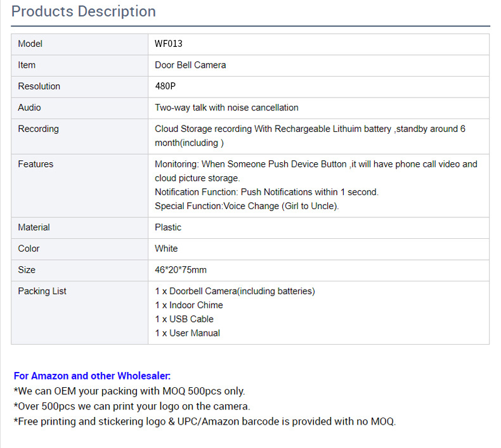Click the Recording row label
This screenshot has width=501, height=448.
coord(38,129)
